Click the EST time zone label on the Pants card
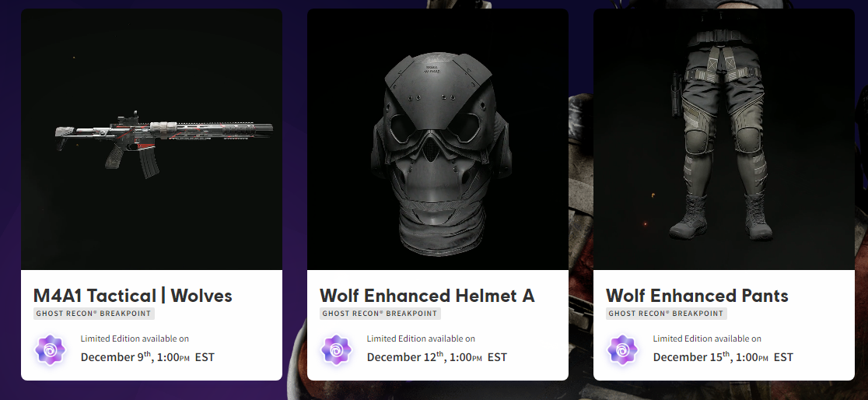This screenshot has width=868, height=400. coord(783,358)
